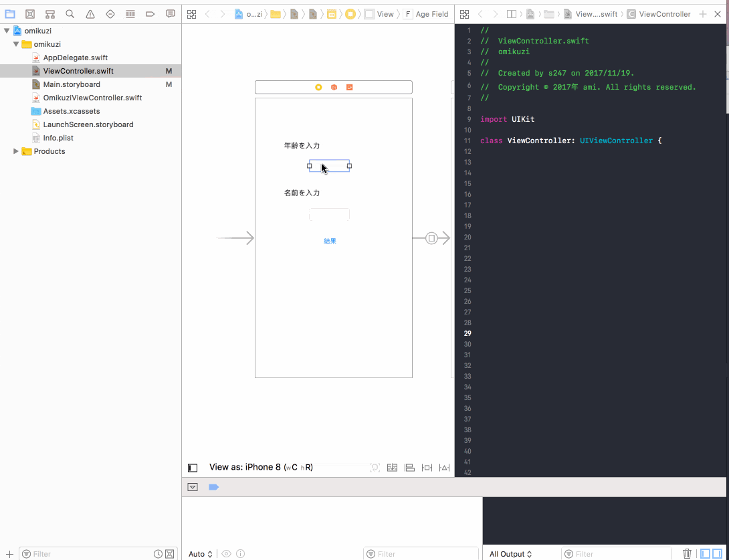
Task: Change device with View as: iPhone 8
Action: click(x=261, y=467)
